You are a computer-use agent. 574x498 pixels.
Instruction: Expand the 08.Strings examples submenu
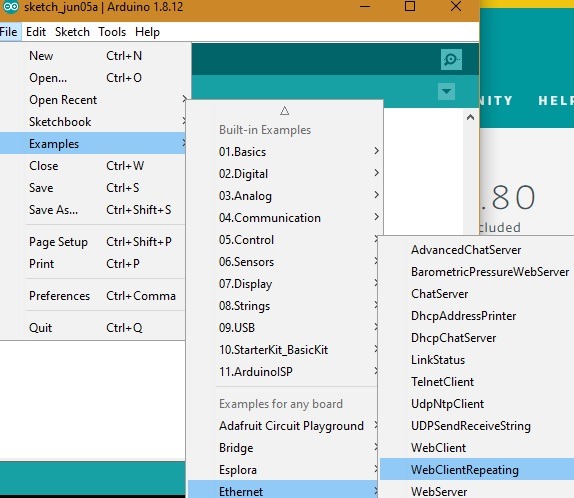point(283,305)
